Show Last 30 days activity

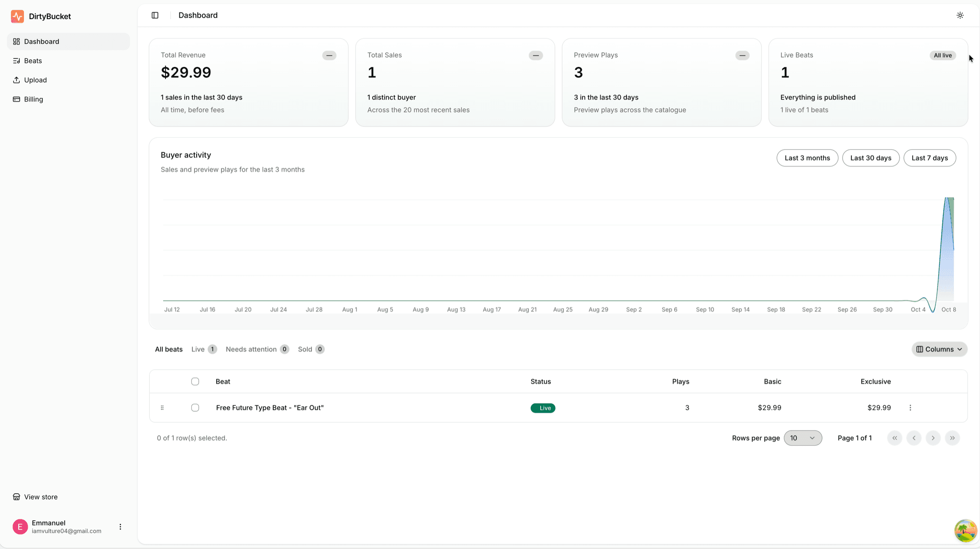(x=871, y=158)
